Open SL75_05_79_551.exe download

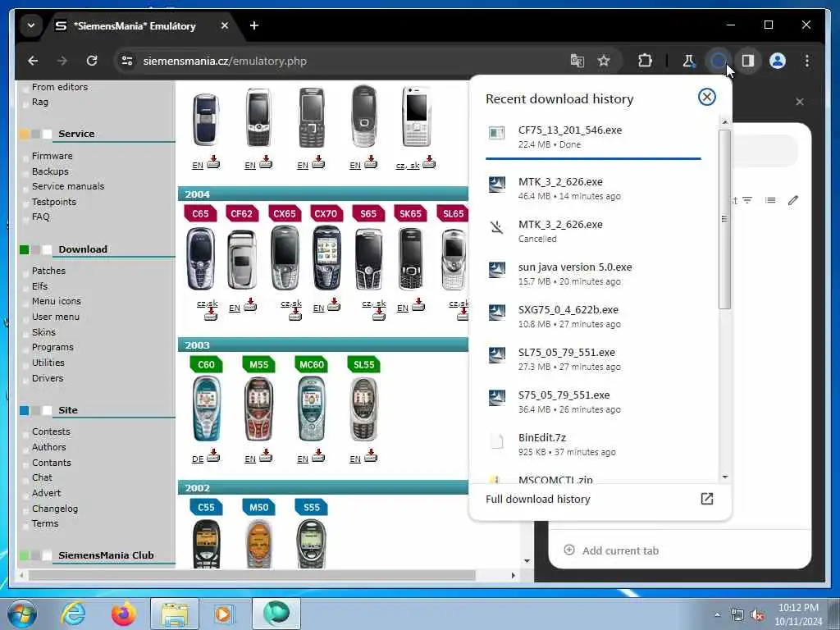593,359
